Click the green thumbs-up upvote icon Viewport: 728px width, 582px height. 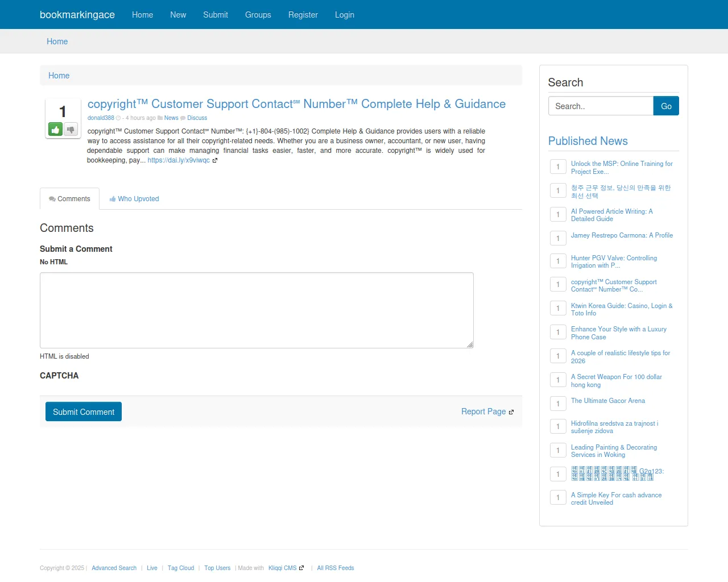coord(55,130)
